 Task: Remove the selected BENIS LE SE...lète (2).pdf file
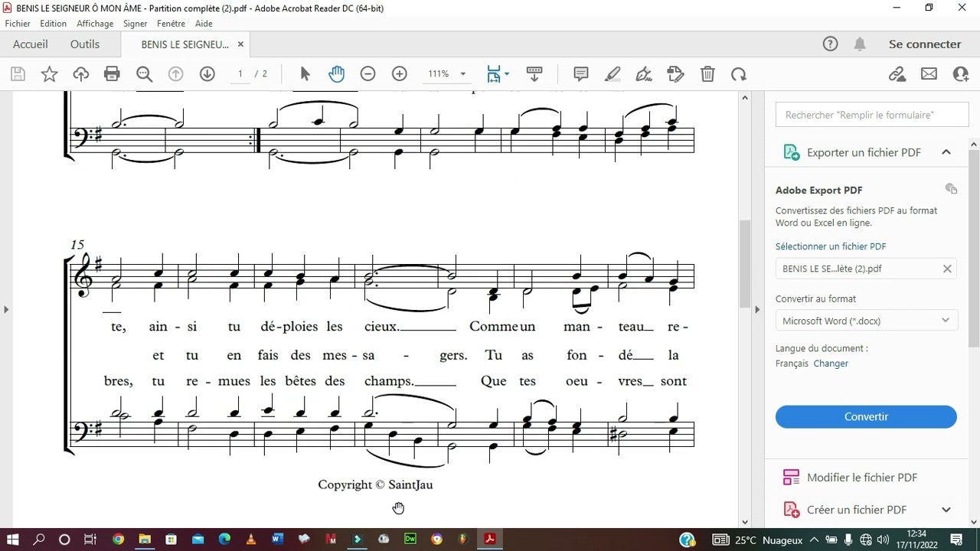[947, 269]
